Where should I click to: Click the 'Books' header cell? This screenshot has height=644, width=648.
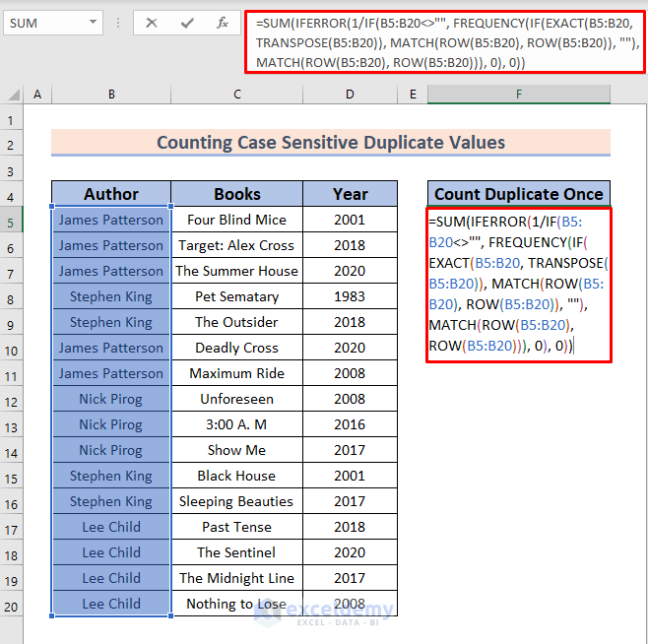[236, 194]
